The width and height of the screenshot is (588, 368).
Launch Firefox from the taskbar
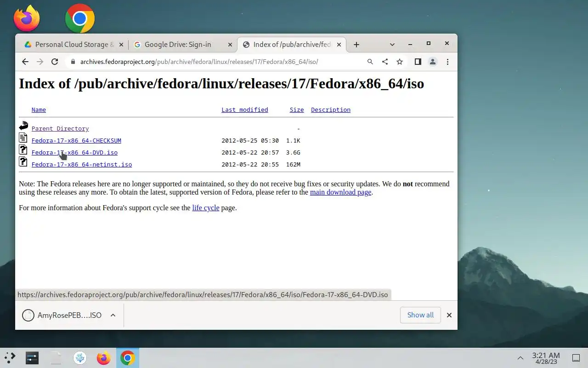click(x=104, y=357)
